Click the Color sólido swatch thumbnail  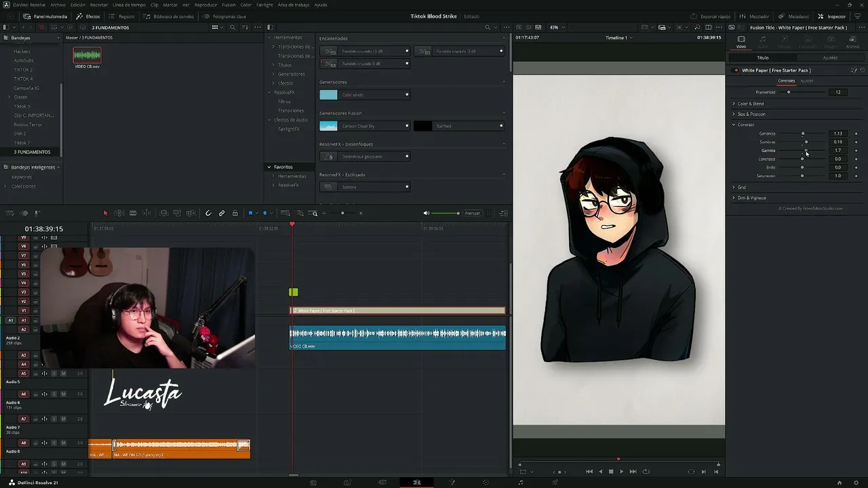click(328, 95)
